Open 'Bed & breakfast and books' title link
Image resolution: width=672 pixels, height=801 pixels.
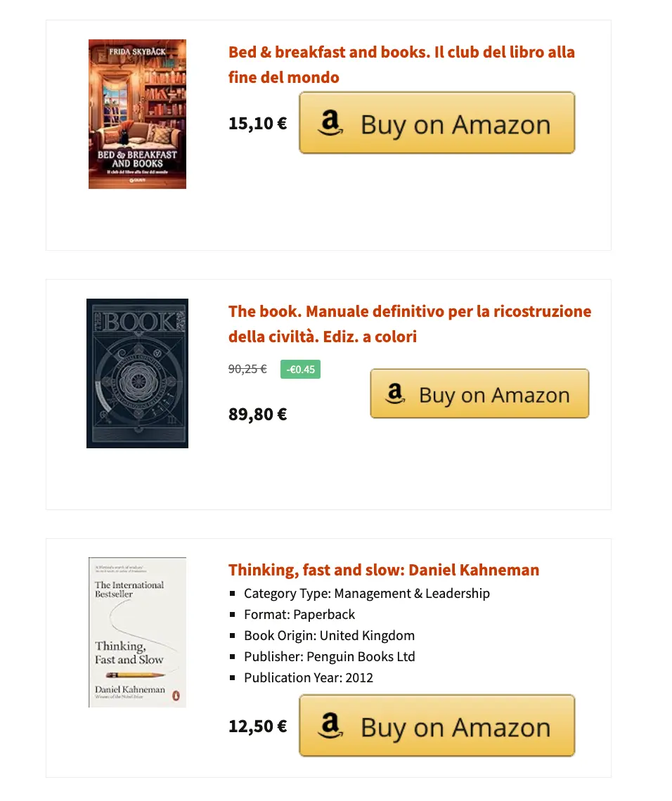401,65
